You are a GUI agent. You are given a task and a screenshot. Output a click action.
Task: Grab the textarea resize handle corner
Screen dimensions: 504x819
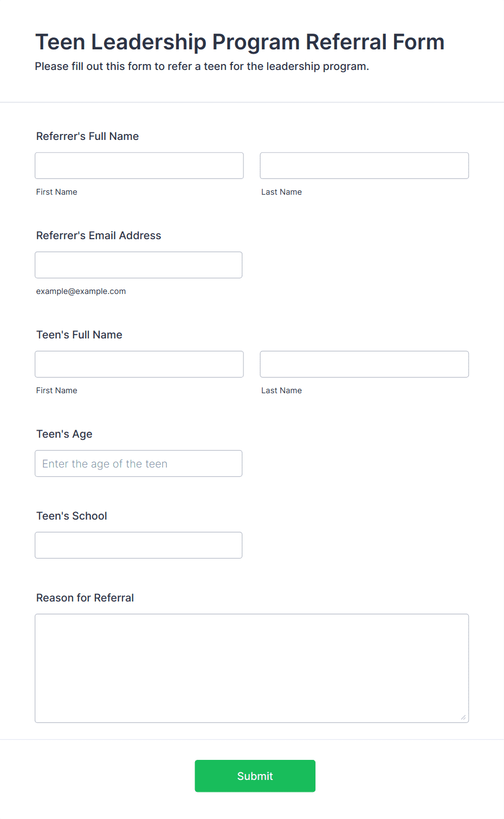click(x=463, y=717)
